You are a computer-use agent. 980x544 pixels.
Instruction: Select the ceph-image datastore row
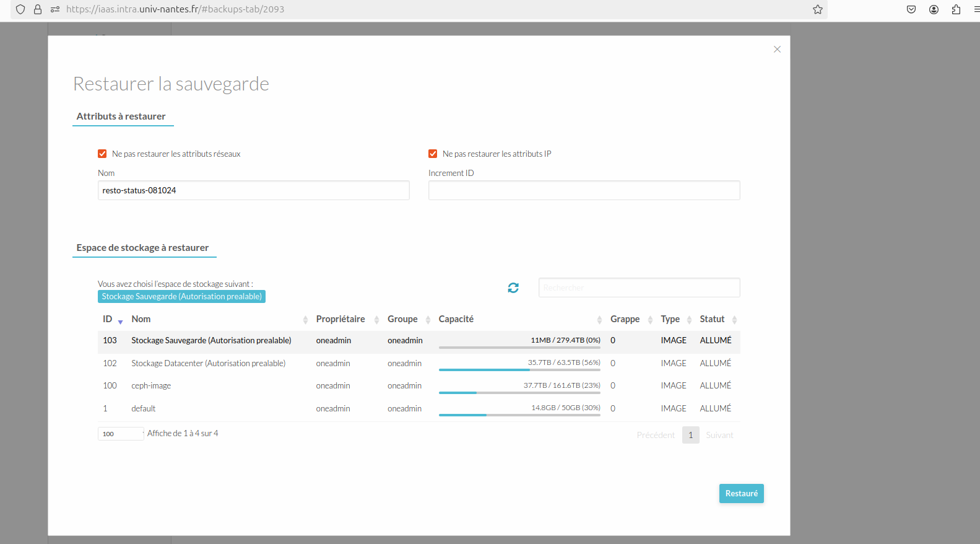pyautogui.click(x=151, y=385)
